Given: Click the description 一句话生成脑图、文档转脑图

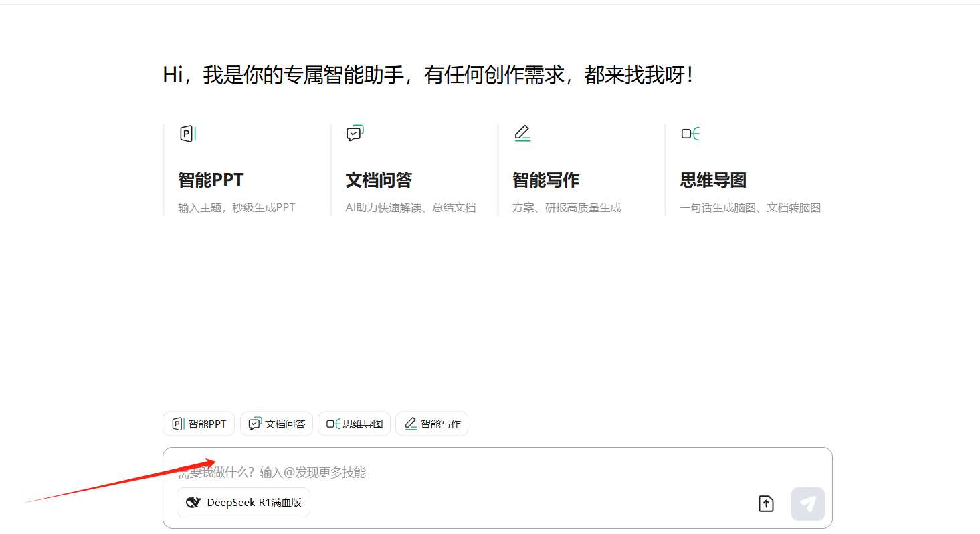Looking at the screenshot, I should (750, 207).
